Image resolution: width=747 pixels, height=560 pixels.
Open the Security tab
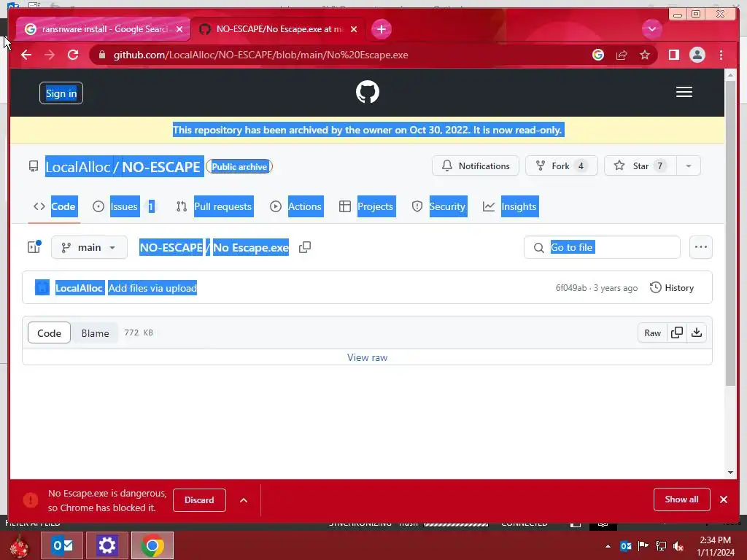coord(438,206)
